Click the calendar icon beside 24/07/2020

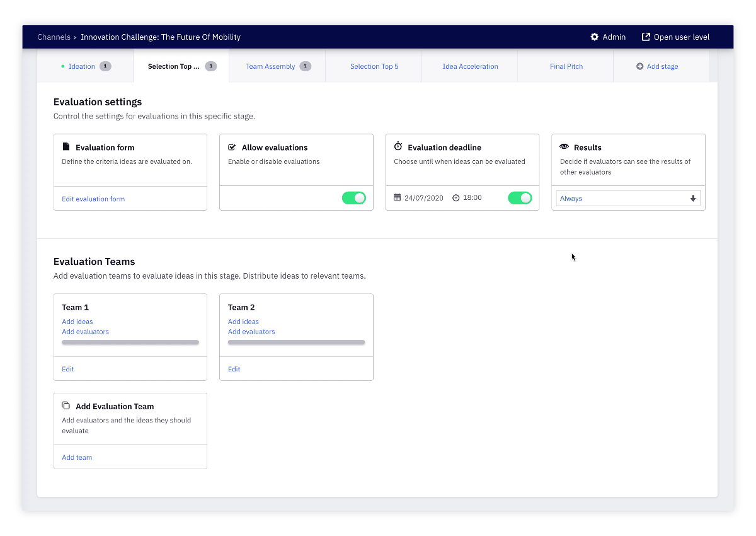pos(398,197)
